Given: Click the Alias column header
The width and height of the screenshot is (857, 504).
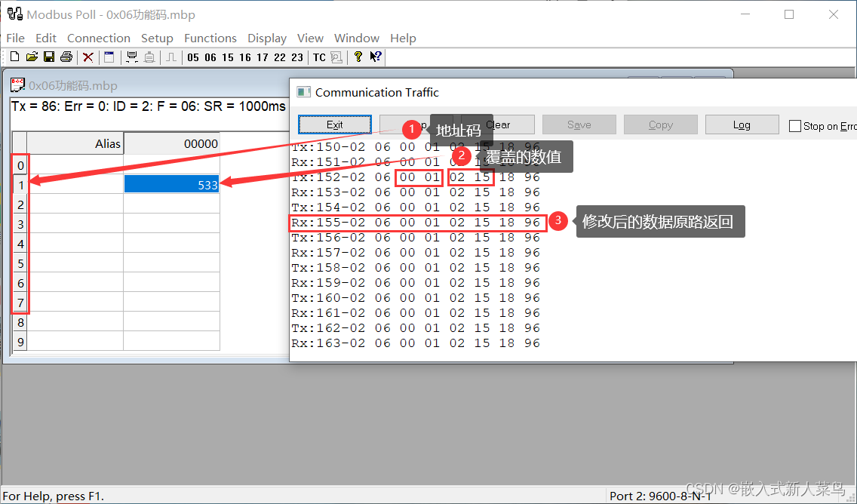Looking at the screenshot, I should coord(75,143).
